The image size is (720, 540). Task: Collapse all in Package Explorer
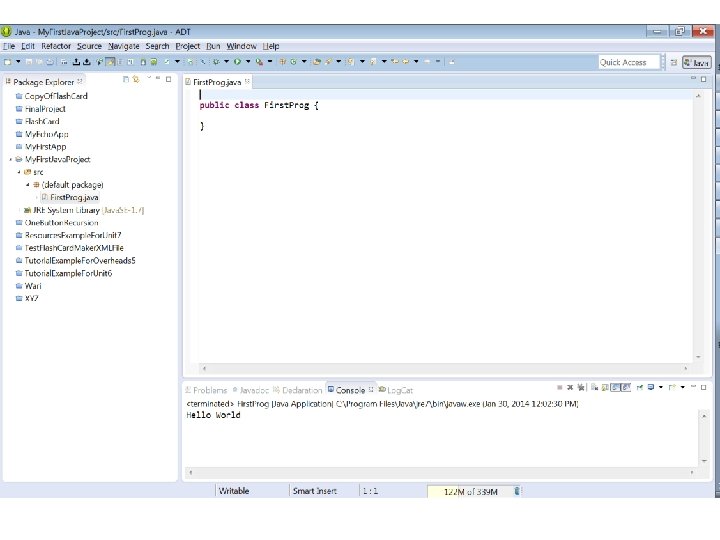[x=126, y=79]
